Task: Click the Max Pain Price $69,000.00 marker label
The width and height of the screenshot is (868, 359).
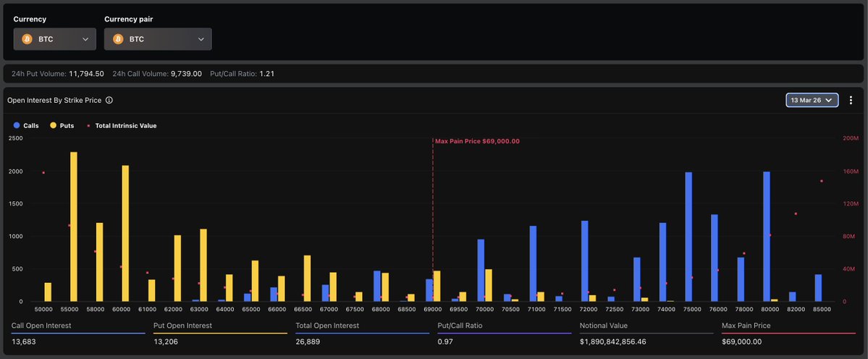Action: coord(477,141)
